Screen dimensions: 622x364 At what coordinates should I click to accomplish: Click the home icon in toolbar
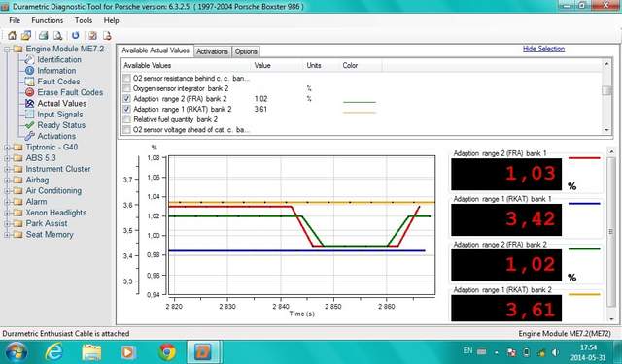tap(12, 35)
